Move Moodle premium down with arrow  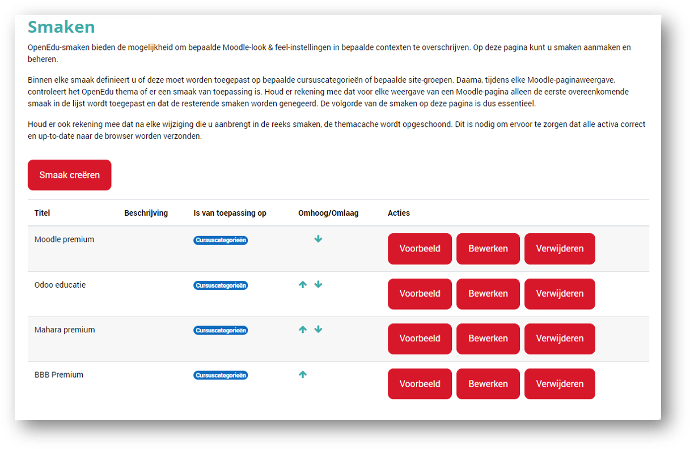pos(318,239)
